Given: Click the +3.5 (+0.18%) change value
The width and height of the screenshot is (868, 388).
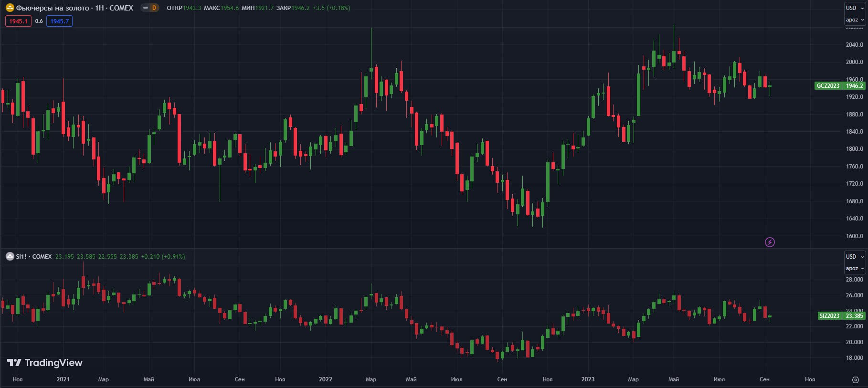Looking at the screenshot, I should pyautogui.click(x=331, y=8).
